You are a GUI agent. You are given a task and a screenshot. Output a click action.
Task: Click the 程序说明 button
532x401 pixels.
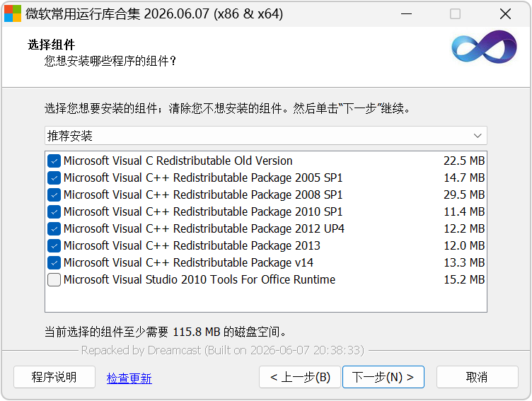tap(54, 377)
